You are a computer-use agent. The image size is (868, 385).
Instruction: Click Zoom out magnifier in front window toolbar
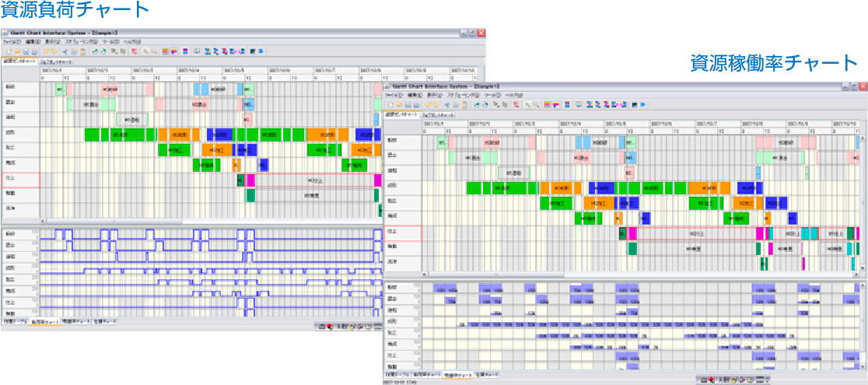point(536,105)
